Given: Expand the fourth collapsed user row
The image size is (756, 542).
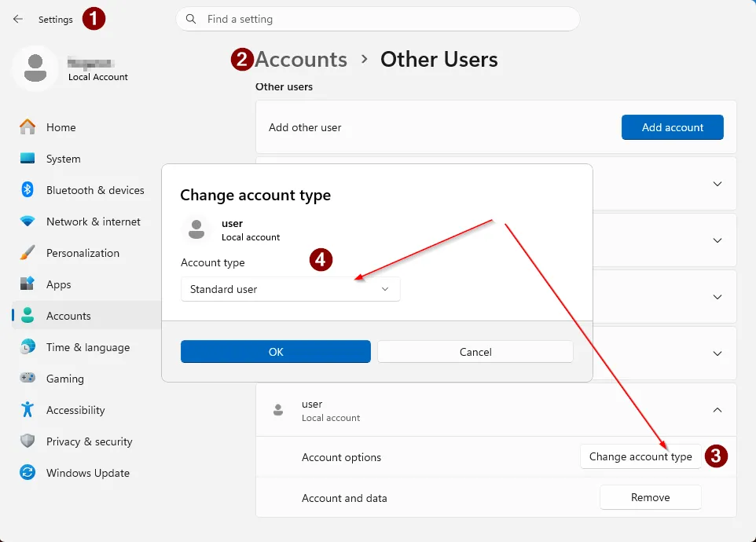Looking at the screenshot, I should tap(717, 353).
